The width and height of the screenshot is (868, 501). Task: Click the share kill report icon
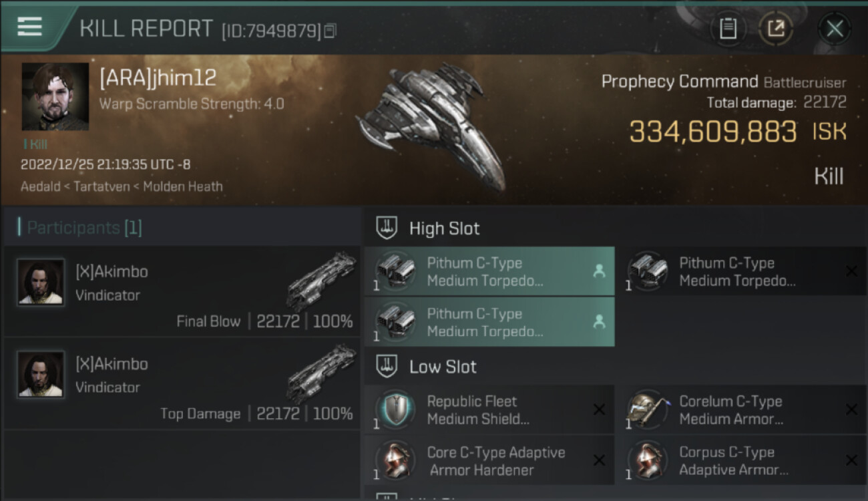[776, 29]
